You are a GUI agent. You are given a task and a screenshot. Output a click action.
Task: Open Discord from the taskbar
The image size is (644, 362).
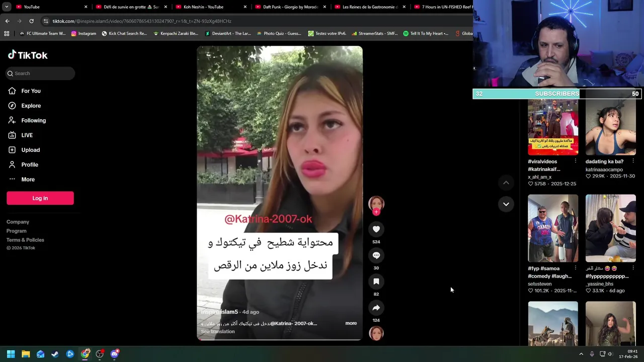115,354
